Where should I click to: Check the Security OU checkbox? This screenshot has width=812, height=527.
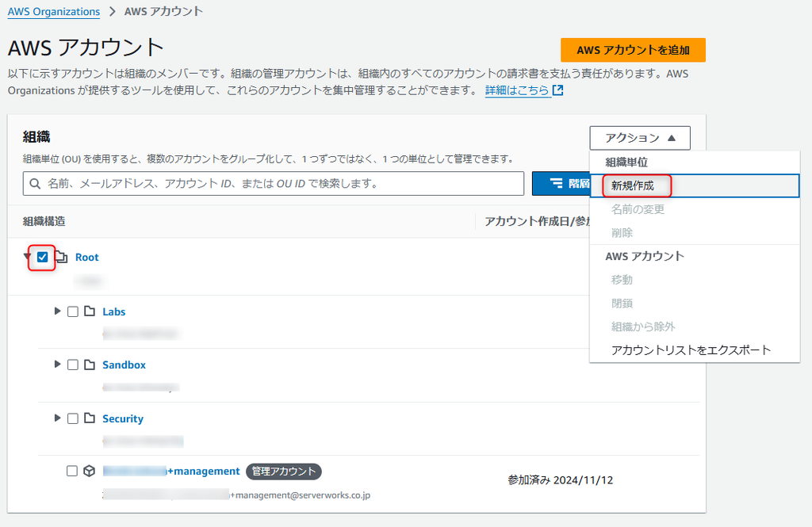click(73, 418)
